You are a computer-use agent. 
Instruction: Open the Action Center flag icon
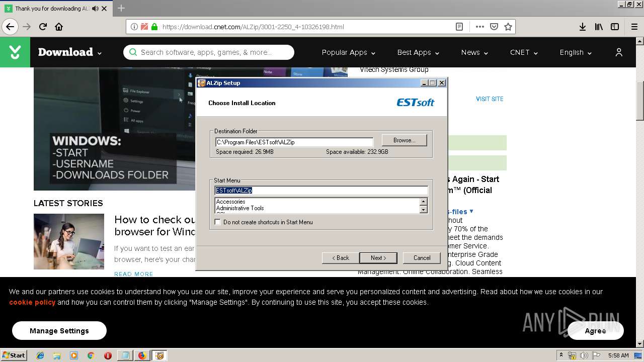(x=595, y=355)
